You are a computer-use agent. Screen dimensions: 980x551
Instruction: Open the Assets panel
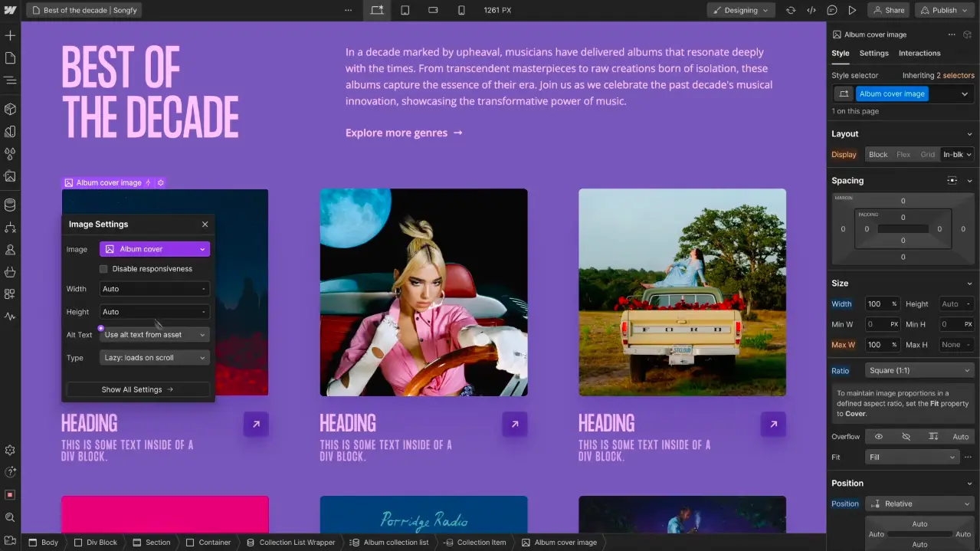pos(10,177)
